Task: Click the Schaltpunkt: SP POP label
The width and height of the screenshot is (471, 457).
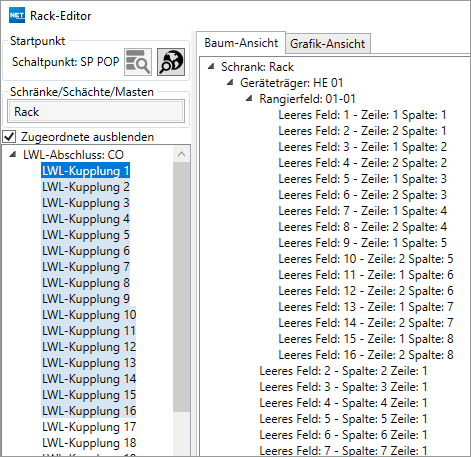Action: coord(66,62)
